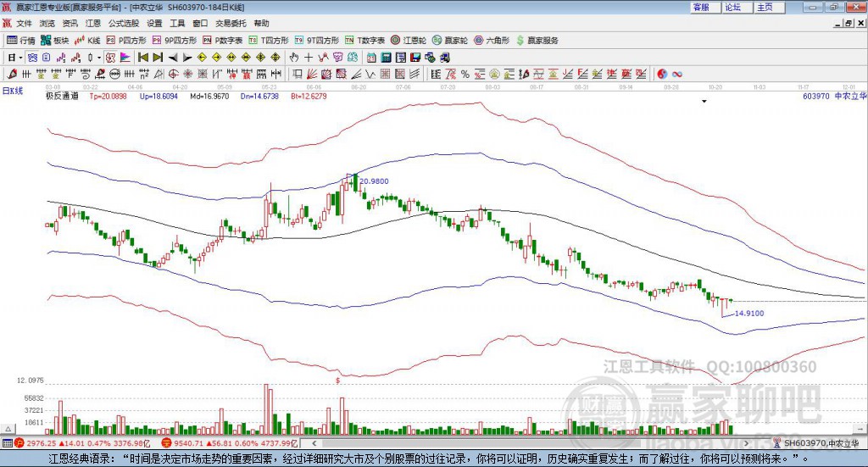Select the zigzag wave line tool
Screen dimensions: 868x467
point(370,74)
